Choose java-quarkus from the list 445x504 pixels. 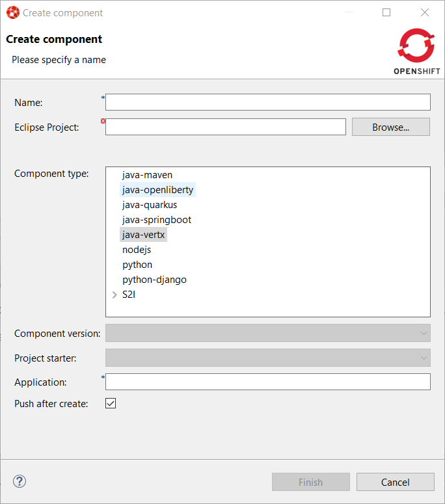pos(150,205)
